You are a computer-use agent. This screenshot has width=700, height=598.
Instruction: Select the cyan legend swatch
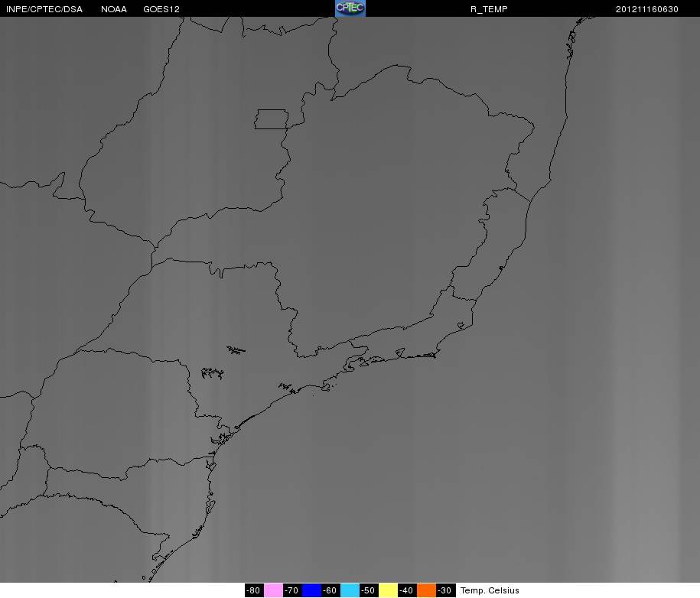tap(350, 590)
